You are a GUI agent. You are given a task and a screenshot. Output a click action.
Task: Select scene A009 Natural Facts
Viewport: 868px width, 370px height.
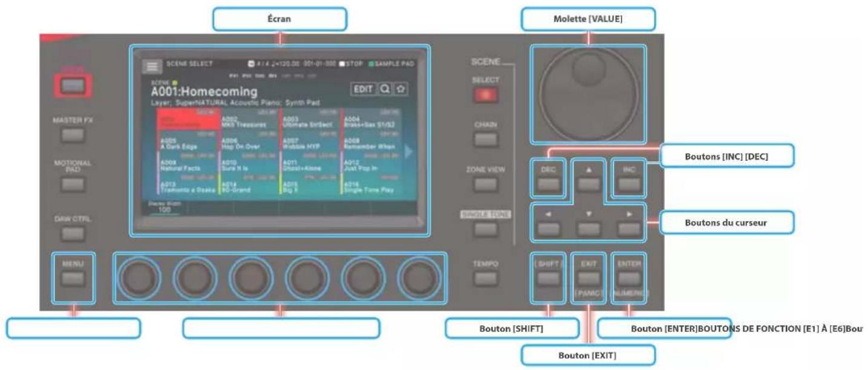point(187,163)
